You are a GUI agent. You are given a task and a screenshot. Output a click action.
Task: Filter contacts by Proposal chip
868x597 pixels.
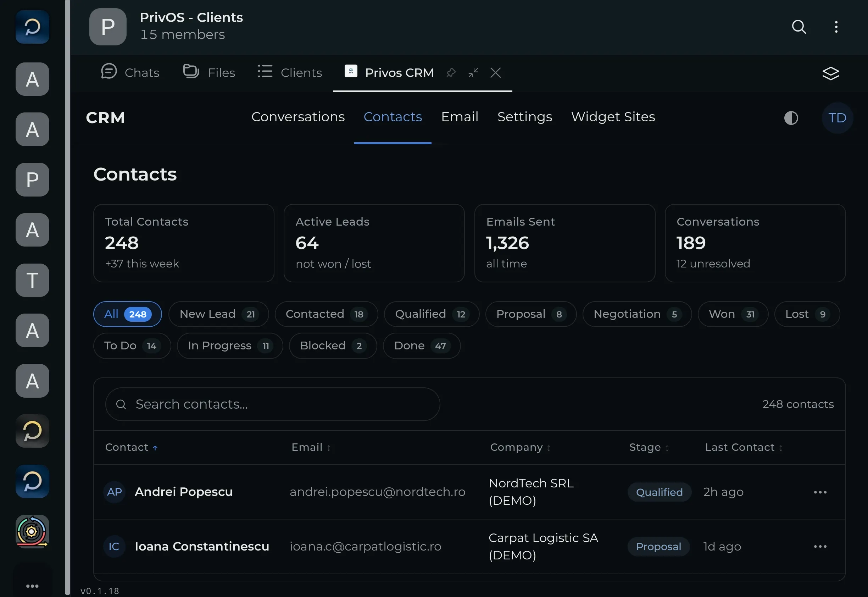point(531,314)
